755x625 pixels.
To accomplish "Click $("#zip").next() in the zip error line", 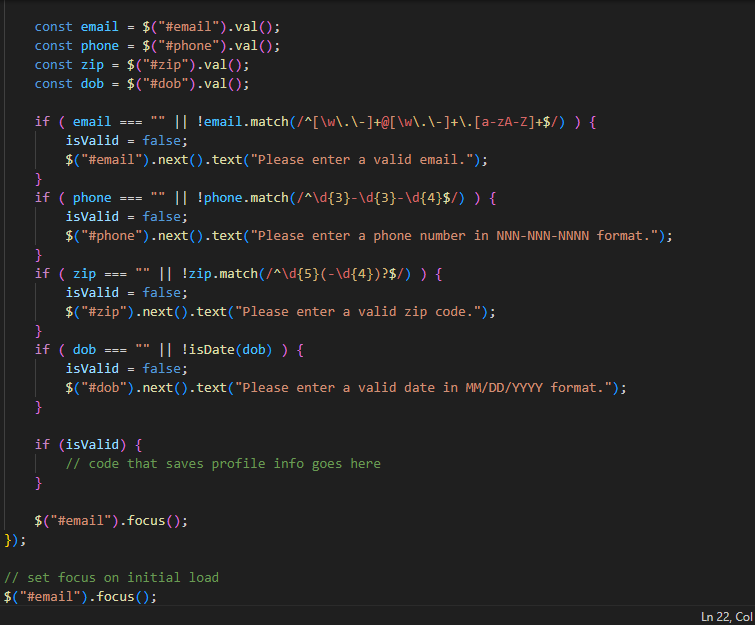I will click(x=127, y=312).
